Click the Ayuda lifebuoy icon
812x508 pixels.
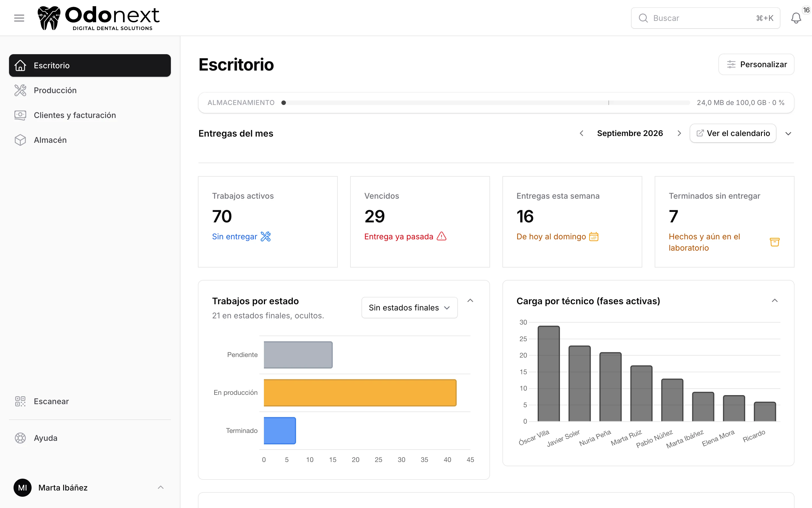click(x=20, y=438)
